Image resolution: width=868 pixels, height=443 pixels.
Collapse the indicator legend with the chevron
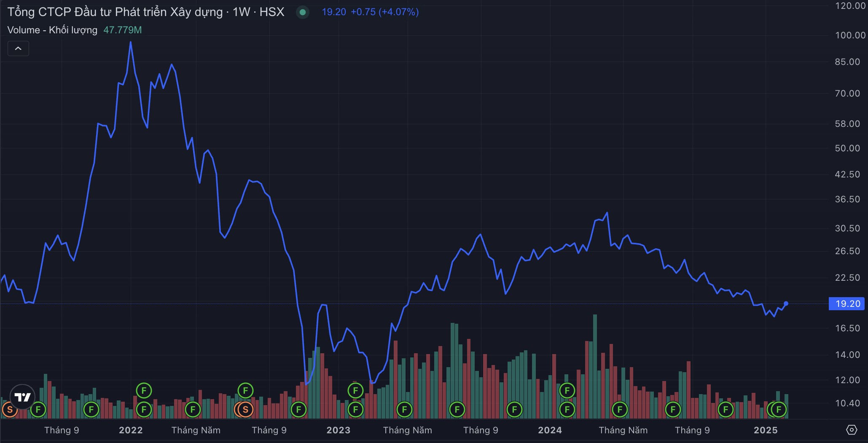point(18,48)
